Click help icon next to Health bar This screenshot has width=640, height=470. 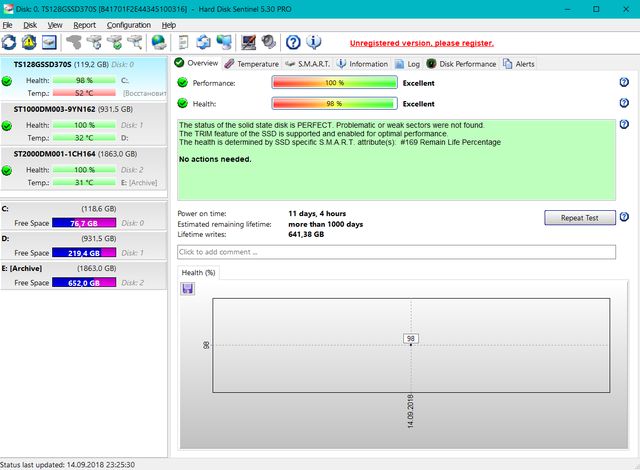624,102
